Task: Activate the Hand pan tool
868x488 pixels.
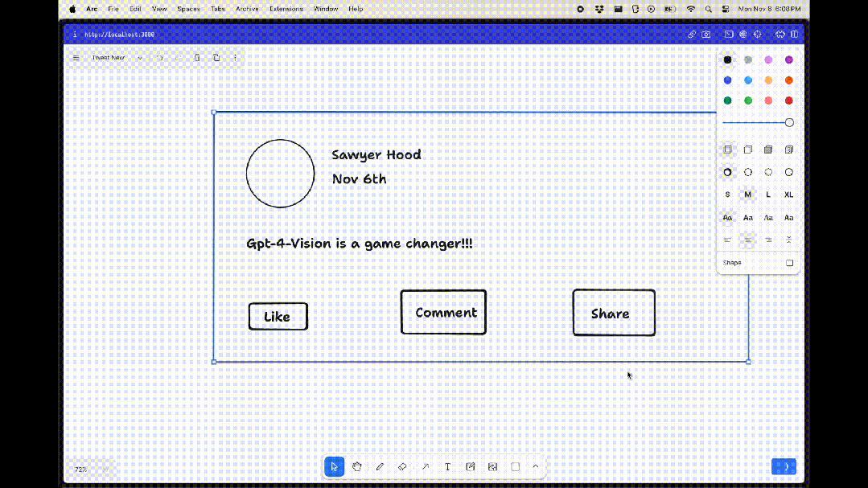Action: [357, 466]
